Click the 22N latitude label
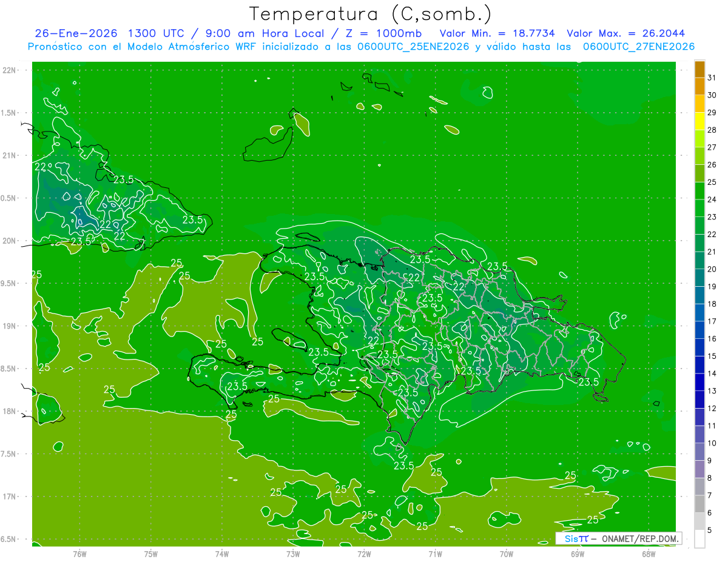This screenshot has height=562, width=728. [x=10, y=70]
